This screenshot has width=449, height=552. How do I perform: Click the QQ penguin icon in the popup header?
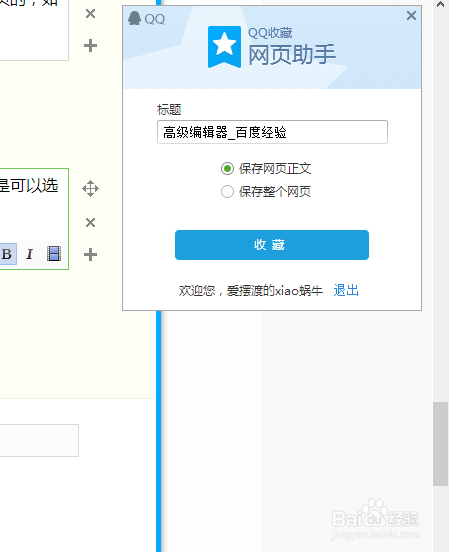click(x=135, y=18)
